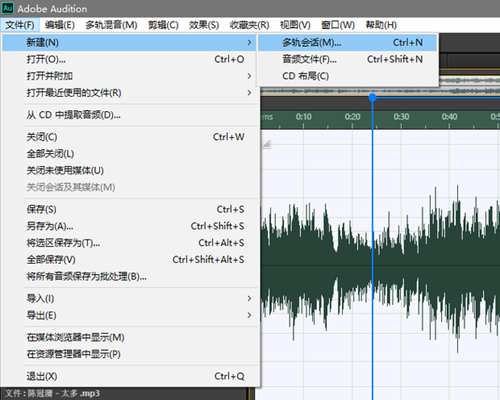The height and width of the screenshot is (400, 500).
Task: Open the 多轨混音(M) menu
Action: (x=111, y=25)
